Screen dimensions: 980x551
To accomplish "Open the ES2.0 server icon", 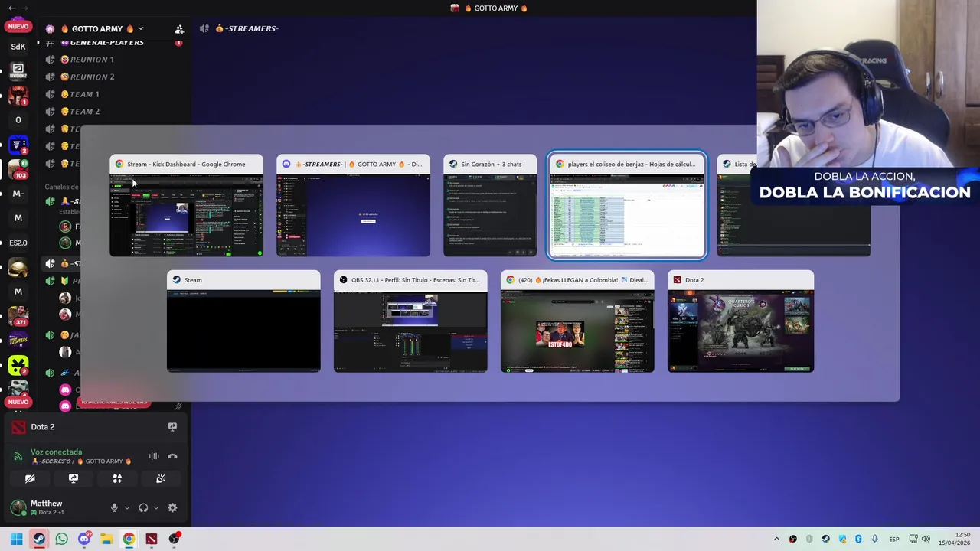I will (x=18, y=243).
